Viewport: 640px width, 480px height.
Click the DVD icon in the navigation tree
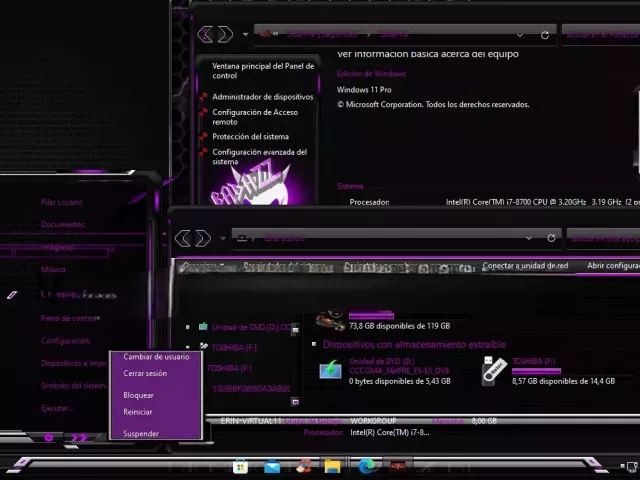203,327
